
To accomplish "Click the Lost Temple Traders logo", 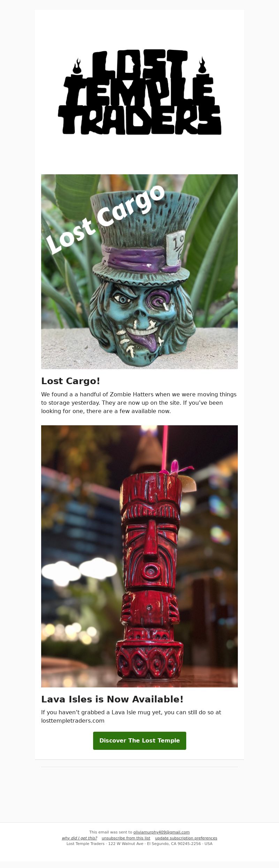I will pos(139,92).
